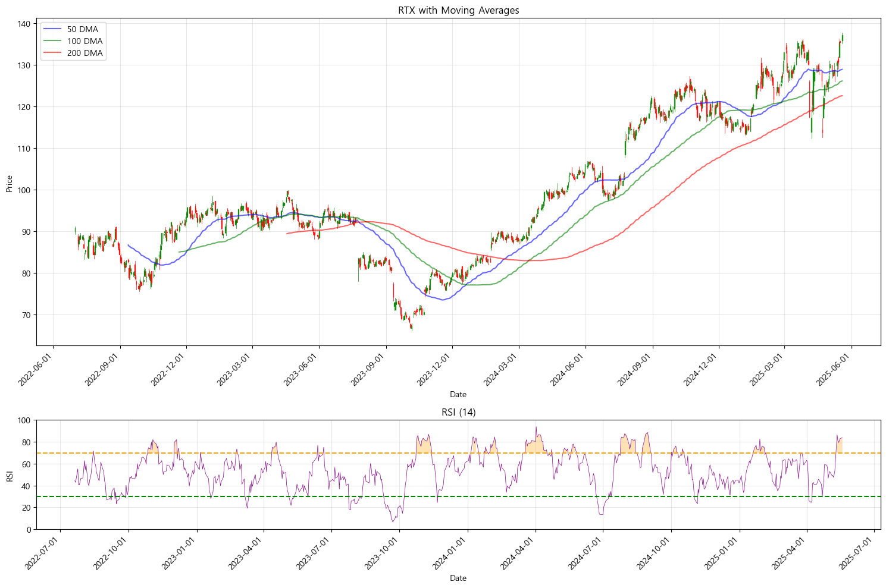Select the "50 DMA" legend label
Image resolution: width=886 pixels, height=588 pixels.
tap(83, 29)
